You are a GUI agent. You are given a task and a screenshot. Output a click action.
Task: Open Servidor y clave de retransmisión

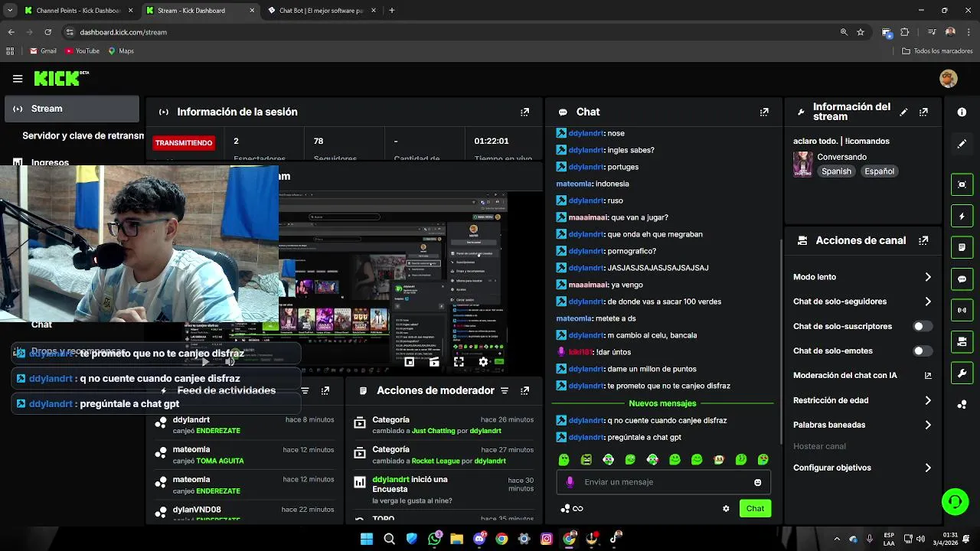(83, 135)
